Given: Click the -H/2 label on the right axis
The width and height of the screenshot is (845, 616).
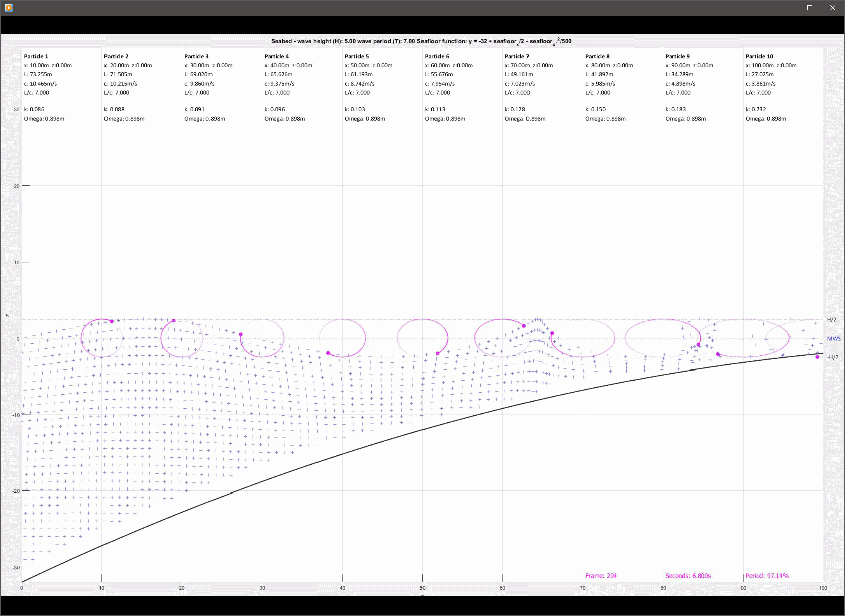Looking at the screenshot, I should [833, 357].
